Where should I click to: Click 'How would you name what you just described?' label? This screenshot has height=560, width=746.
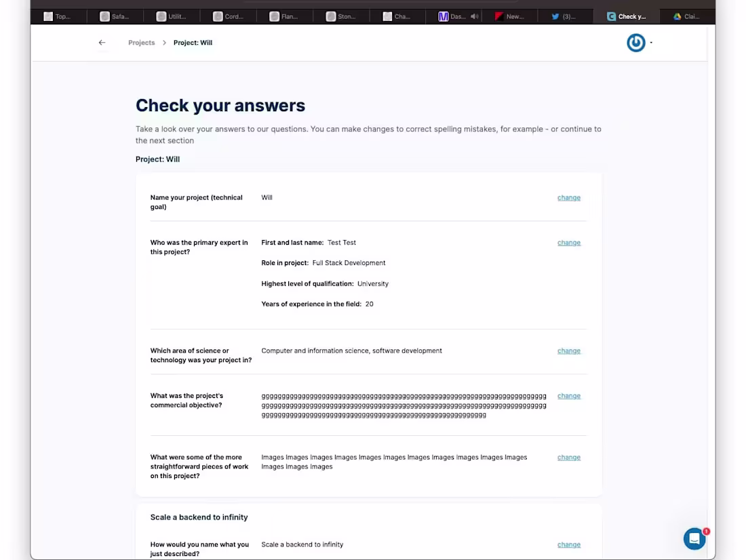tap(199, 549)
